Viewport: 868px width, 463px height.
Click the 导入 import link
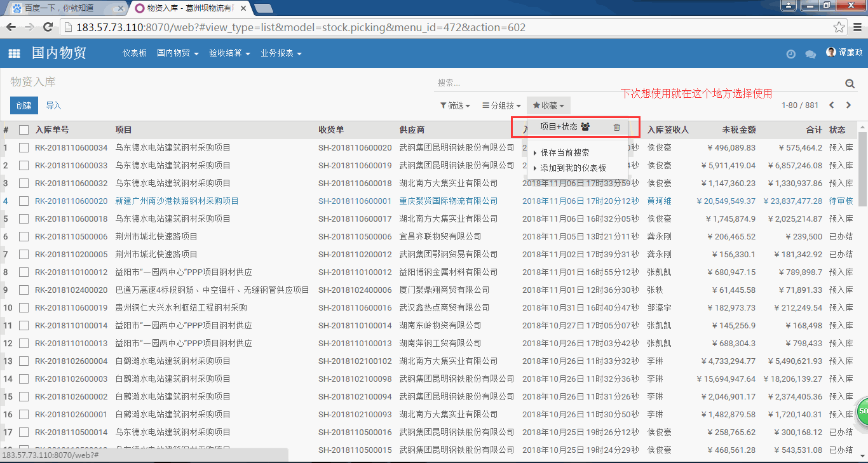pos(53,105)
